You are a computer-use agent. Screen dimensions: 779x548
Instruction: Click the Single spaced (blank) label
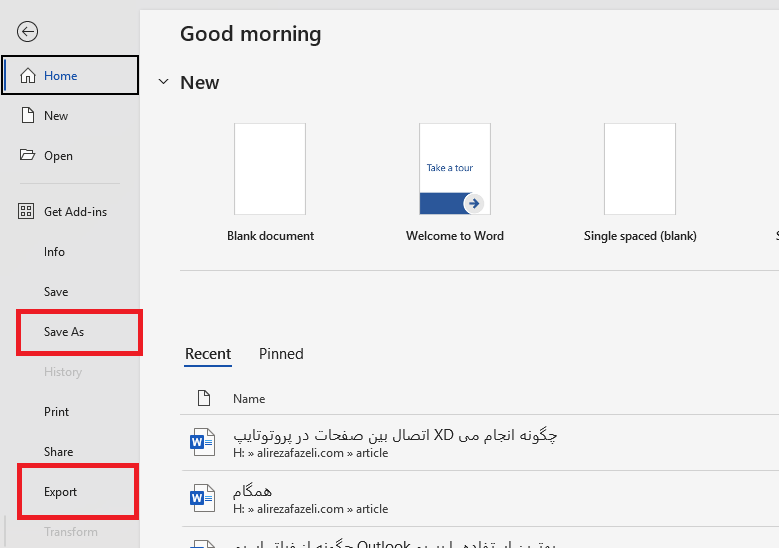click(x=640, y=235)
